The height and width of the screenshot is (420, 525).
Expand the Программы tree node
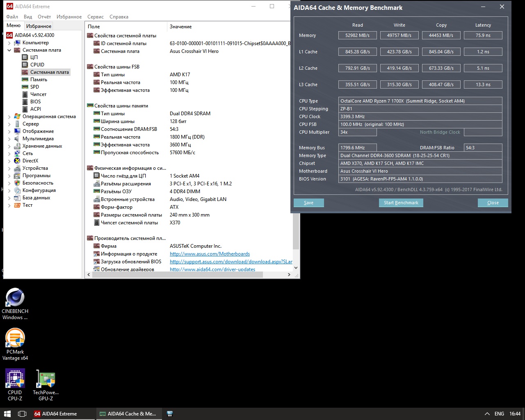9,176
